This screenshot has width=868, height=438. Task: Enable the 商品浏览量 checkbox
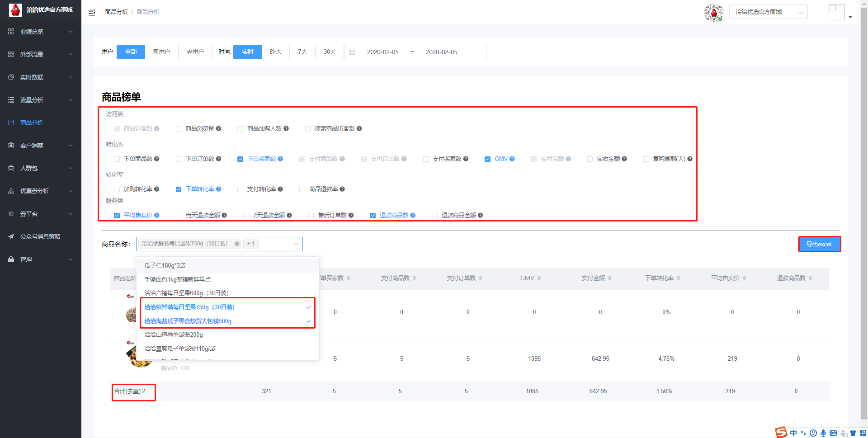(179, 129)
